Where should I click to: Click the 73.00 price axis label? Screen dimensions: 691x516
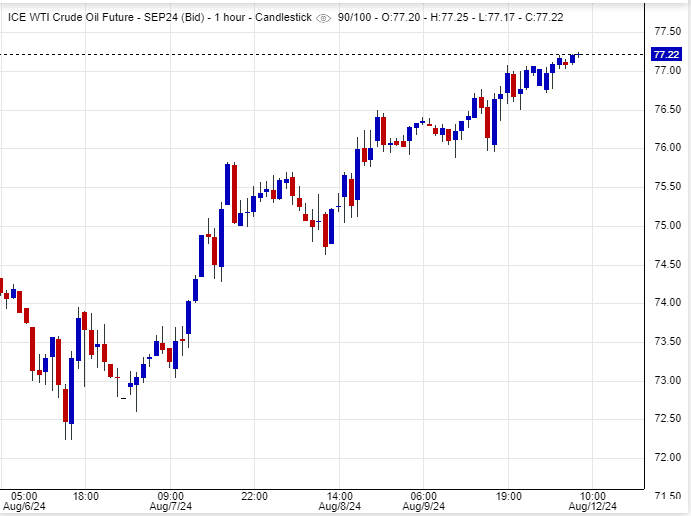pos(668,380)
